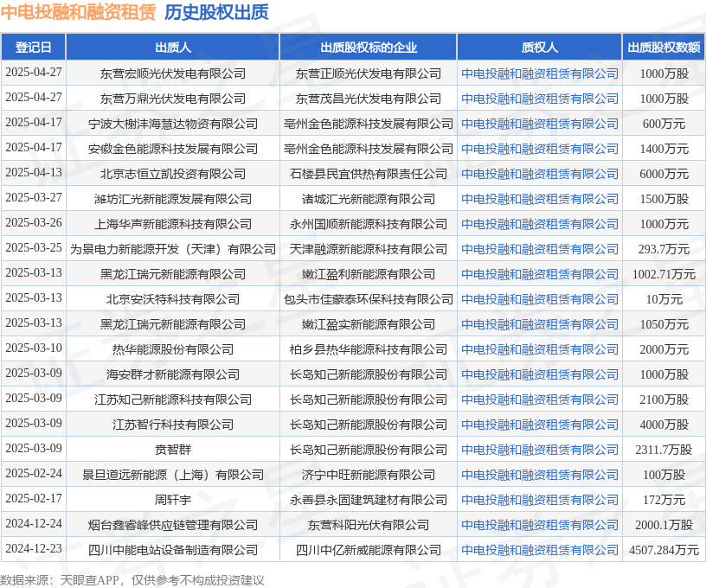
Task: Select amount cell 1002.71万元
Action: 664,274
